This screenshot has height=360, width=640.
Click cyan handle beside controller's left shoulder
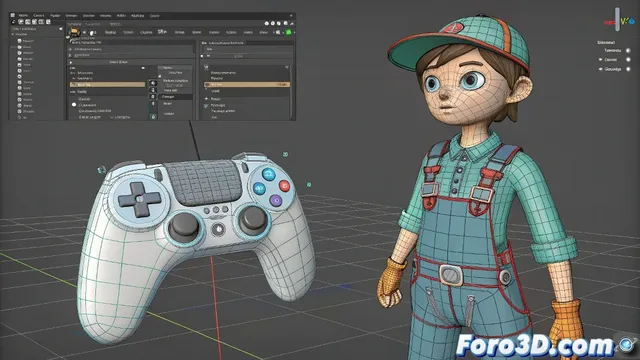point(101,169)
